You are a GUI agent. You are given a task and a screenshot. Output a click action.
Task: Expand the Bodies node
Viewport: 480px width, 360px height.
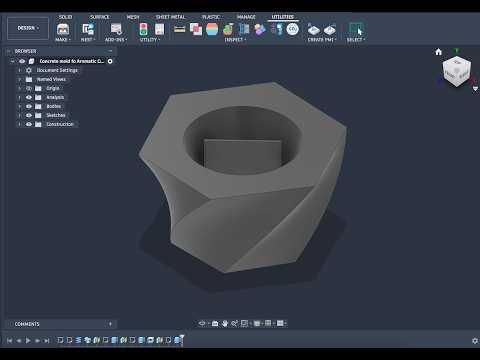19,106
